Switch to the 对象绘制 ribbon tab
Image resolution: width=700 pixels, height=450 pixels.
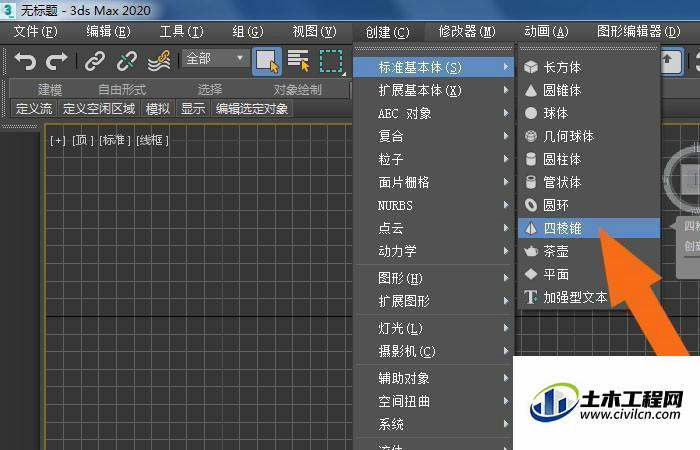(297, 90)
